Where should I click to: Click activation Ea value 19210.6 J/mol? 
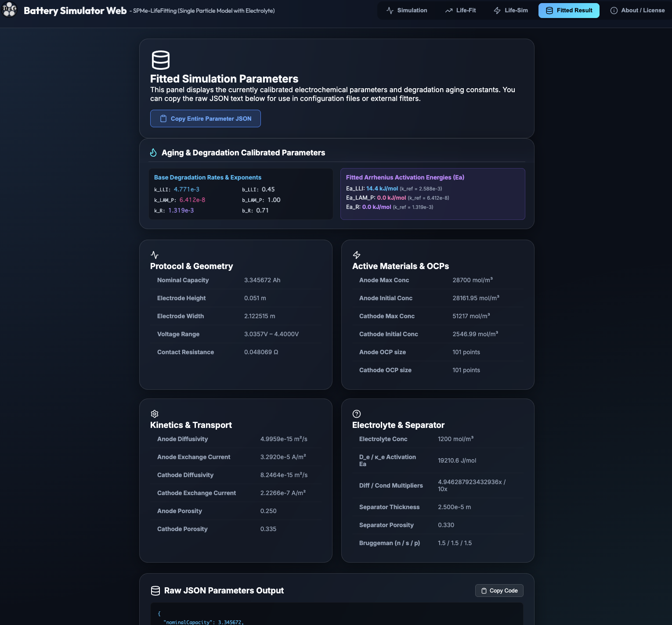[457, 460]
